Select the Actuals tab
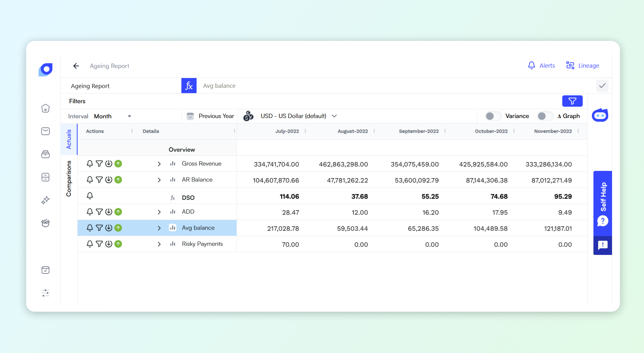Image resolution: width=644 pixels, height=353 pixels. pos(69,139)
